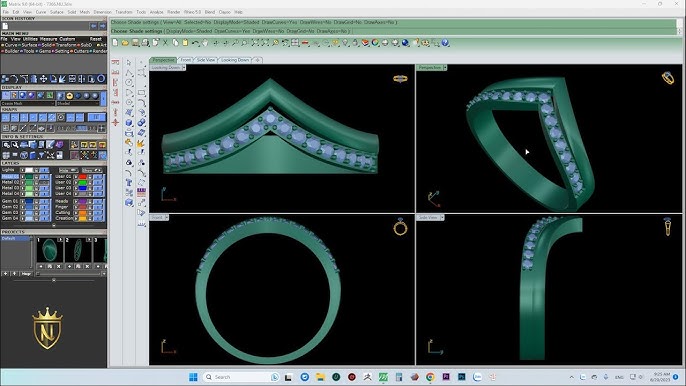Viewport: 686px width, 386px height.
Task: Toggle lock on Gem 02 layer
Action: [37, 207]
